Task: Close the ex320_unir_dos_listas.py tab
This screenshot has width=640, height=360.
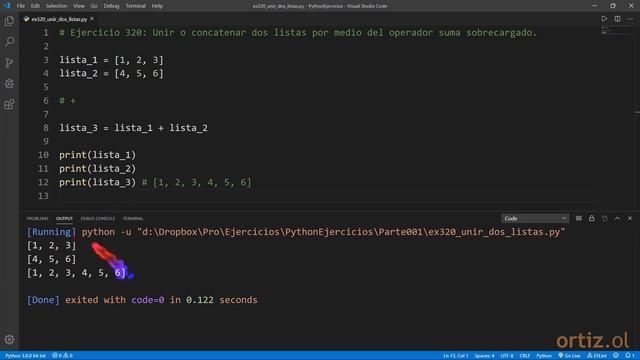Action: click(92, 19)
